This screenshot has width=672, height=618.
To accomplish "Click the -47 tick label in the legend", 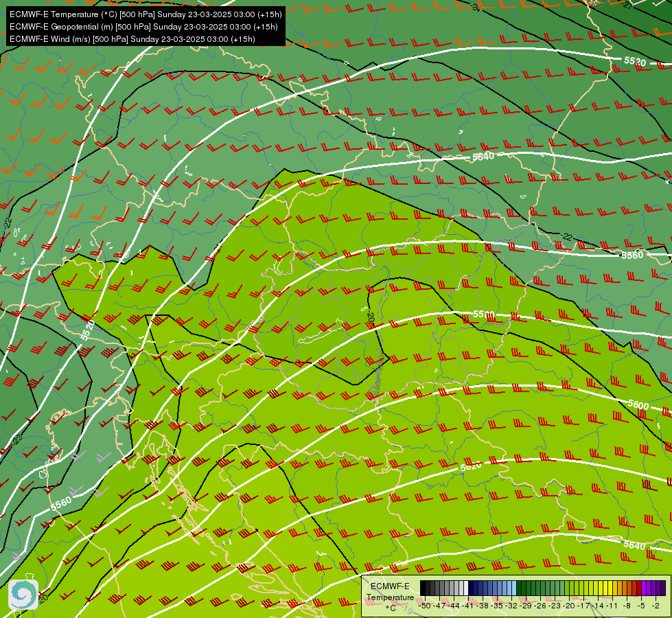I will pyautogui.click(x=440, y=606).
